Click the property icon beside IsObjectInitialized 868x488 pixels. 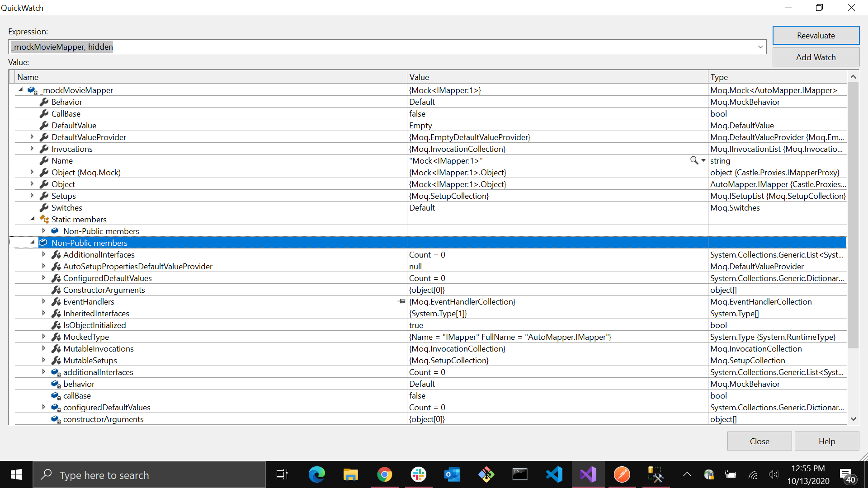[56, 325]
